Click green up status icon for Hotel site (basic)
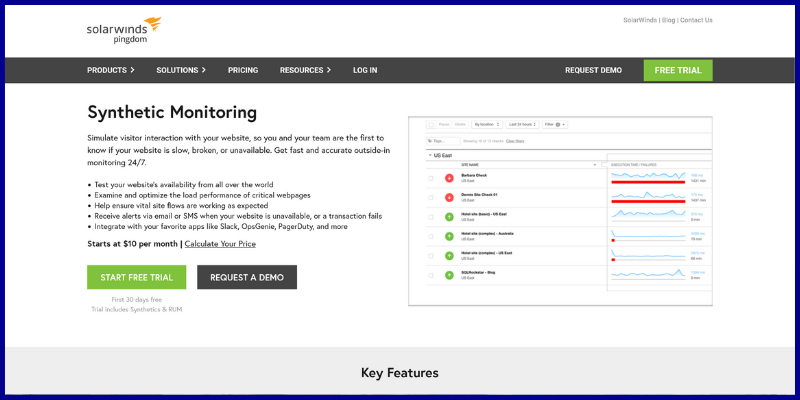 pyautogui.click(x=449, y=217)
